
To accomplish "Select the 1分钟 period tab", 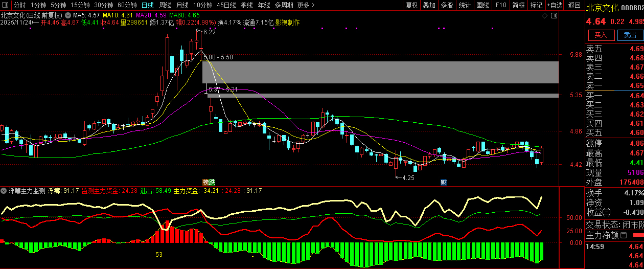I will 38,5.
